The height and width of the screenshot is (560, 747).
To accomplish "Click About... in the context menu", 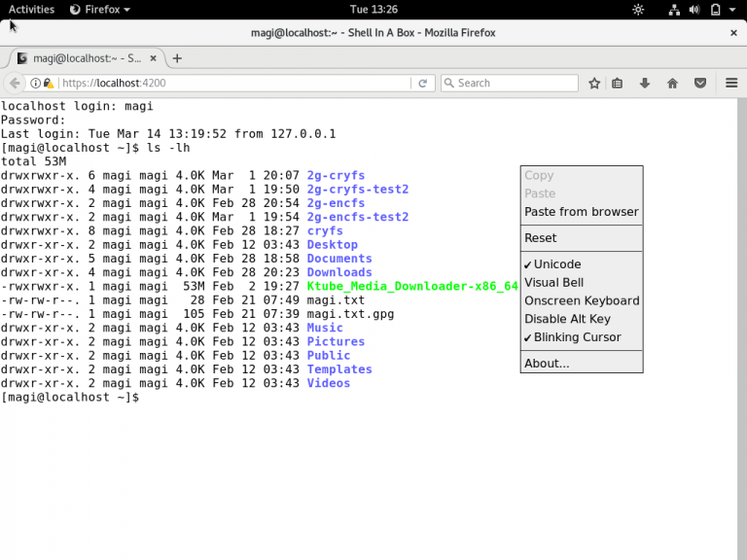I will click(x=547, y=364).
